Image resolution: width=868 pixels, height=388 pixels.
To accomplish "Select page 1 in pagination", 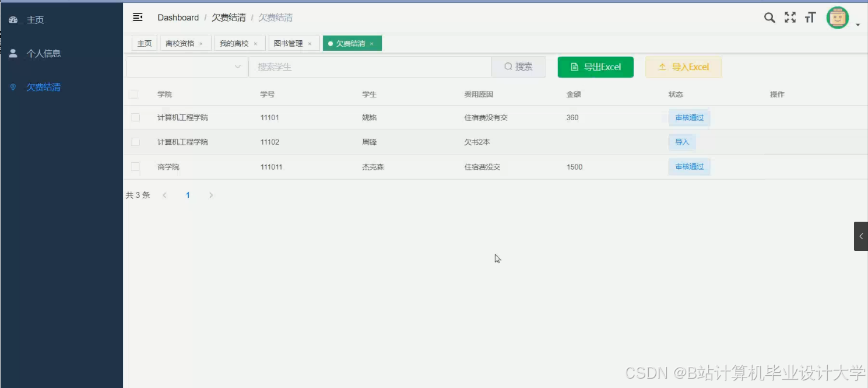I will [188, 195].
